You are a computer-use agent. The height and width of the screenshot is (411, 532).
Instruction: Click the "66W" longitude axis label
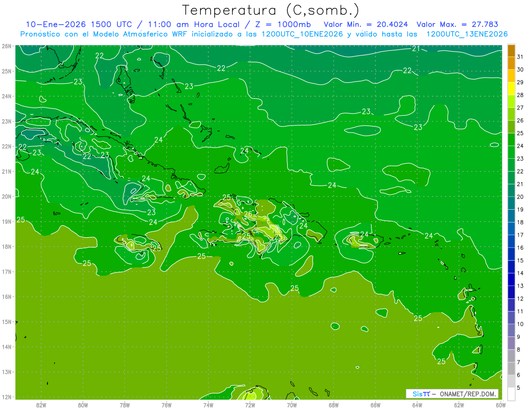(x=376, y=405)
